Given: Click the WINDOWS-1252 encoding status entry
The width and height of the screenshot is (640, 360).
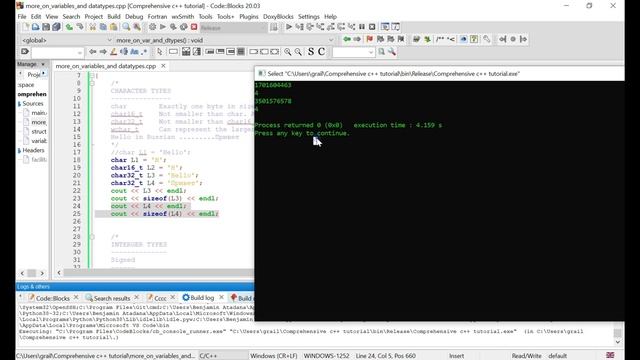Looking at the screenshot, I should tap(326, 356).
